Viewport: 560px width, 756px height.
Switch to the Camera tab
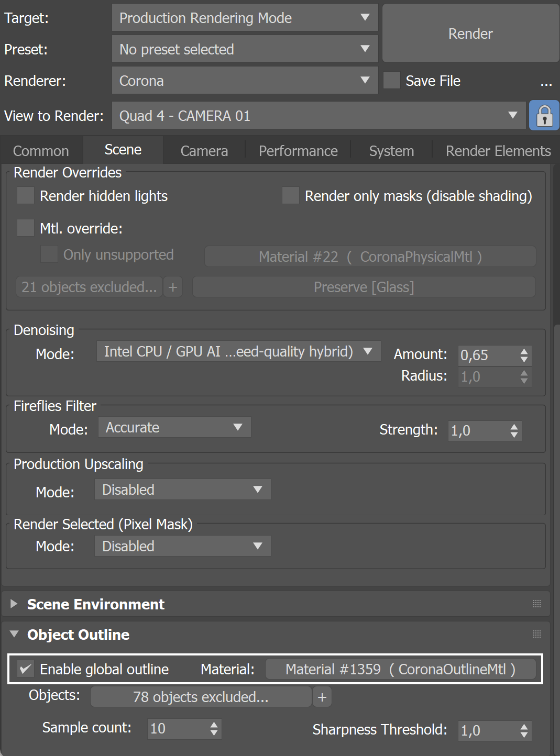[204, 151]
